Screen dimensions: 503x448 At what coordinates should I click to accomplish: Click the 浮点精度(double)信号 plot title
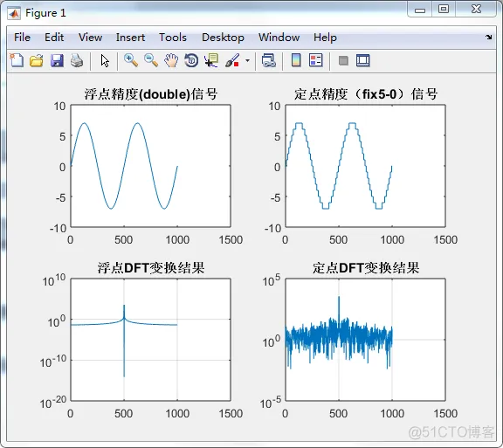click(151, 94)
